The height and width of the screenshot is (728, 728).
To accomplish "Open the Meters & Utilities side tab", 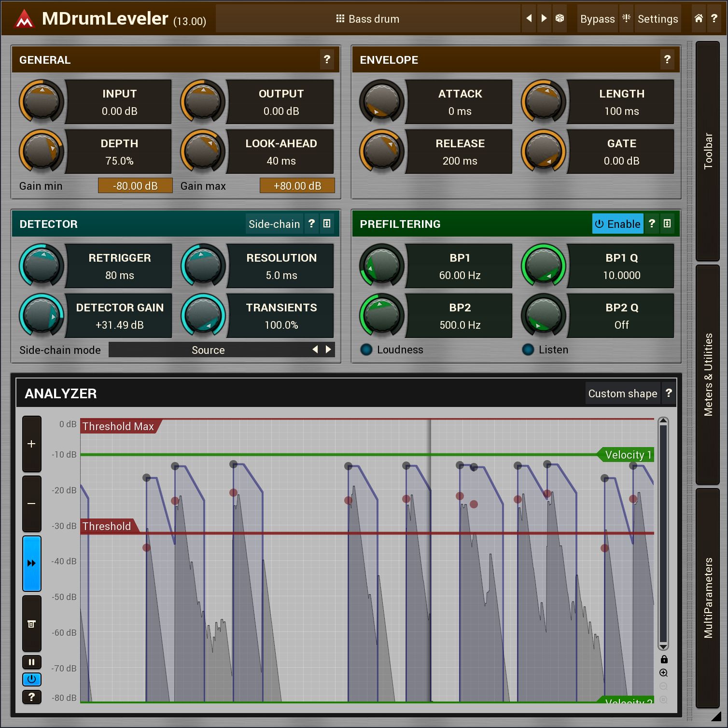I will click(708, 374).
